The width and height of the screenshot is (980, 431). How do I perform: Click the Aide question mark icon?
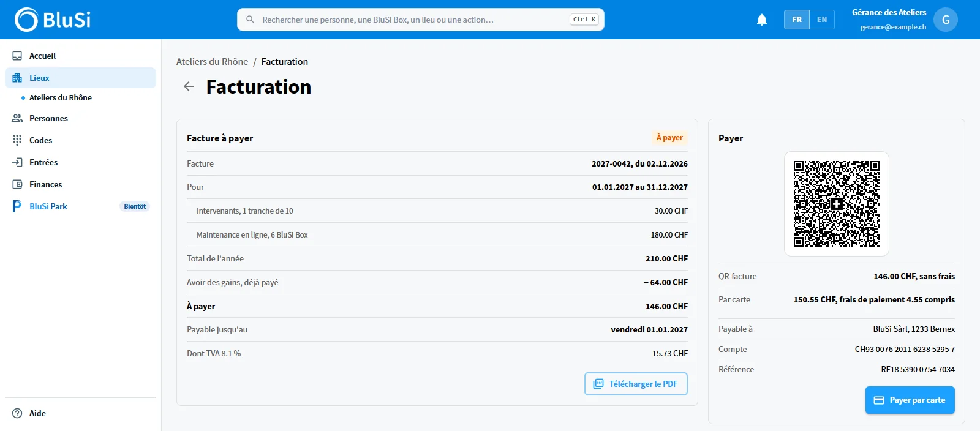tap(17, 413)
